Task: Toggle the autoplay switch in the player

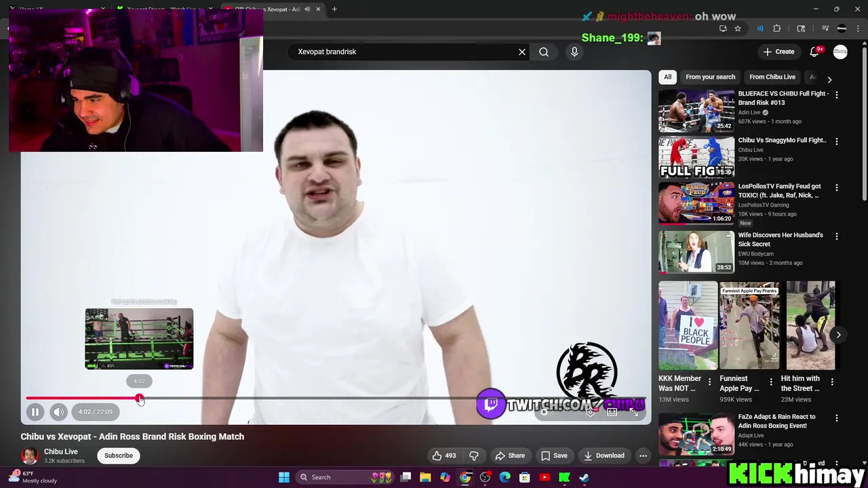Action: (x=545, y=411)
